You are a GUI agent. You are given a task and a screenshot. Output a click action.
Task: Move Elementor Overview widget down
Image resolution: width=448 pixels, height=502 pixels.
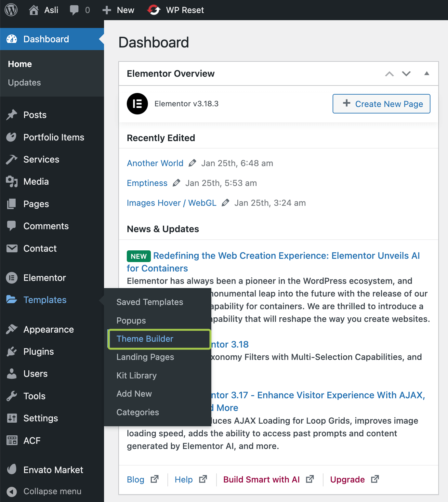[406, 74]
